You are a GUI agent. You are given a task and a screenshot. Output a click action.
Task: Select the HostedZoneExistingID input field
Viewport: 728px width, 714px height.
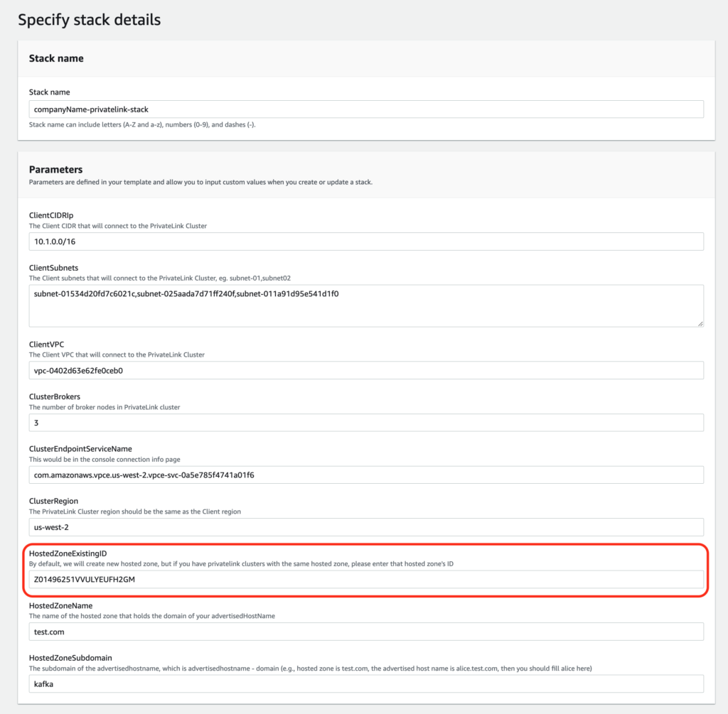[366, 579]
